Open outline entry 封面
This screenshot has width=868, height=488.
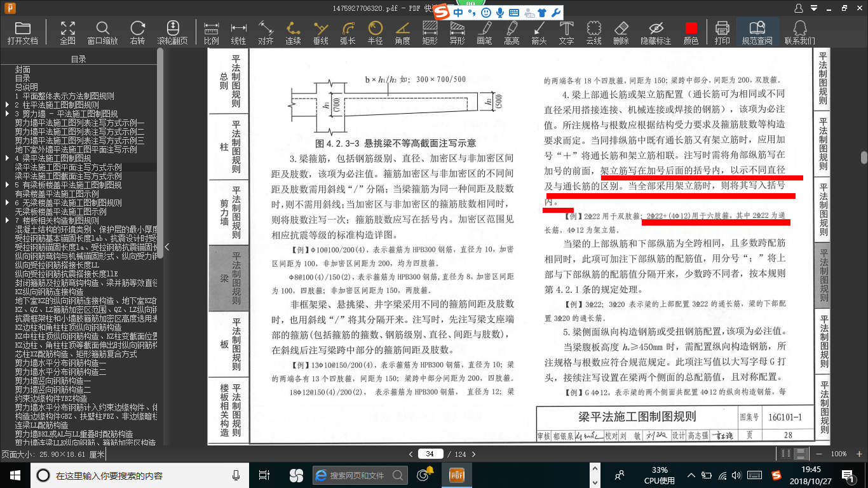coord(23,69)
